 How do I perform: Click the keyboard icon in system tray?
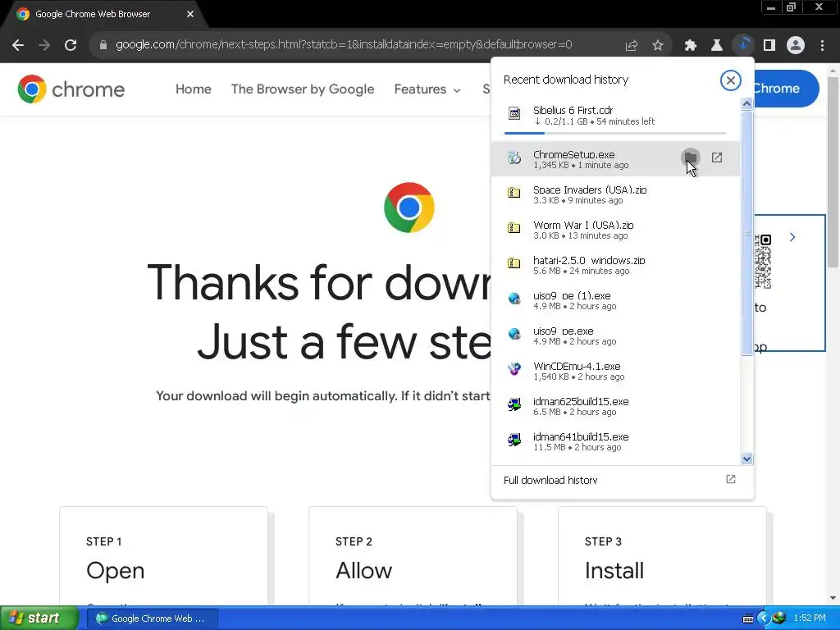(748, 619)
